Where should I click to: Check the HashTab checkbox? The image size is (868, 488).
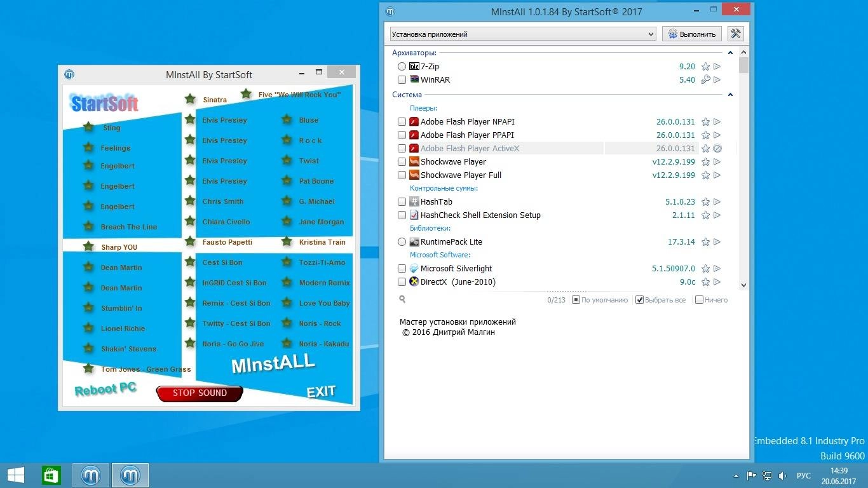pos(402,201)
